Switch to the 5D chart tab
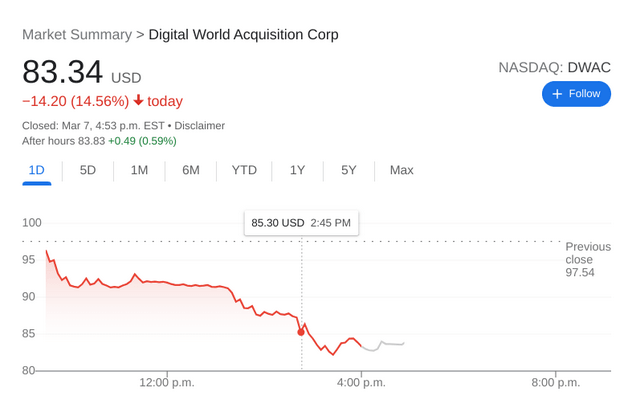The height and width of the screenshot is (403, 634). (88, 170)
